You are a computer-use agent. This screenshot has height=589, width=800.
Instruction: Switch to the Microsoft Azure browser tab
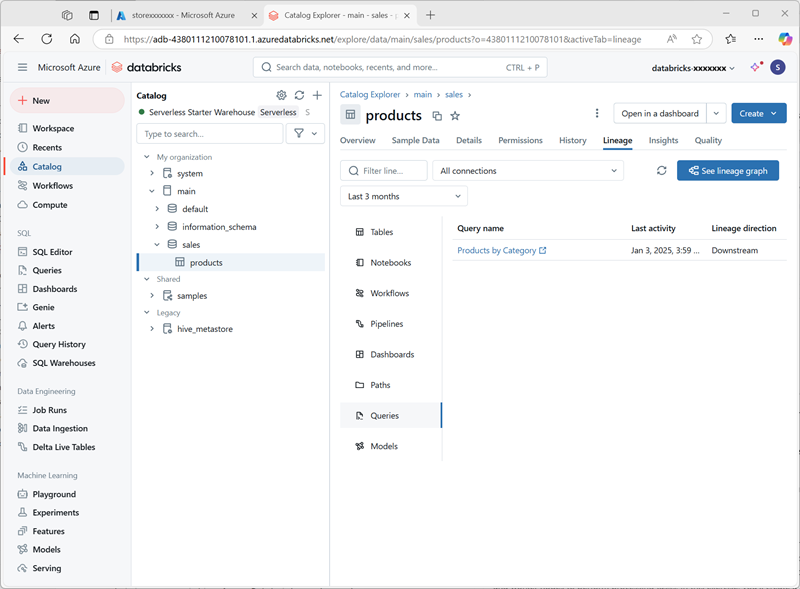[x=184, y=15]
